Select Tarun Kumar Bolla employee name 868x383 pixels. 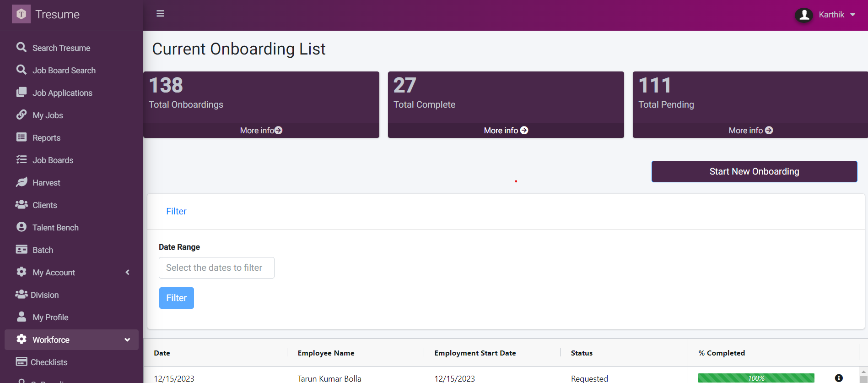329,378
